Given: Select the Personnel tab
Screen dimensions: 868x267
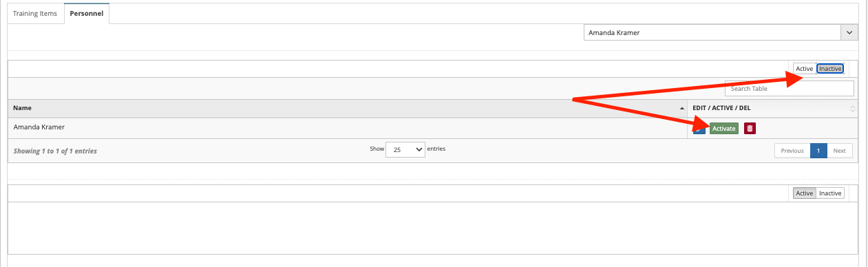Looking at the screenshot, I should [x=86, y=14].
